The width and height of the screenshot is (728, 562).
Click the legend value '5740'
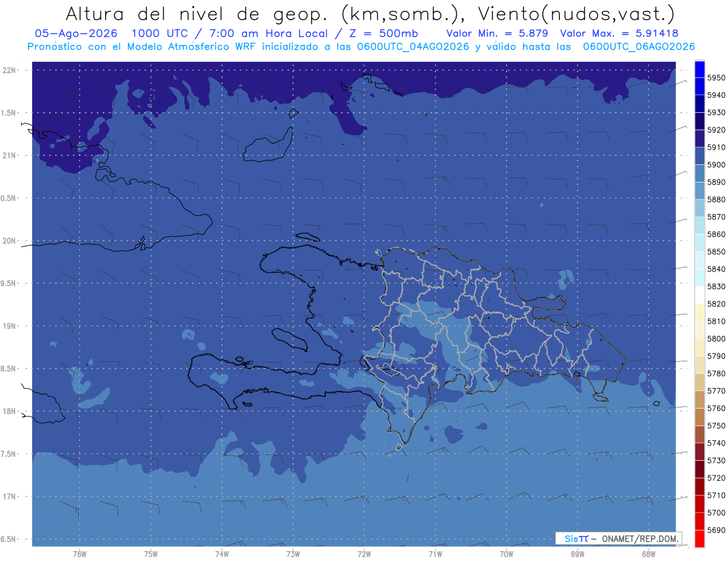click(x=716, y=443)
